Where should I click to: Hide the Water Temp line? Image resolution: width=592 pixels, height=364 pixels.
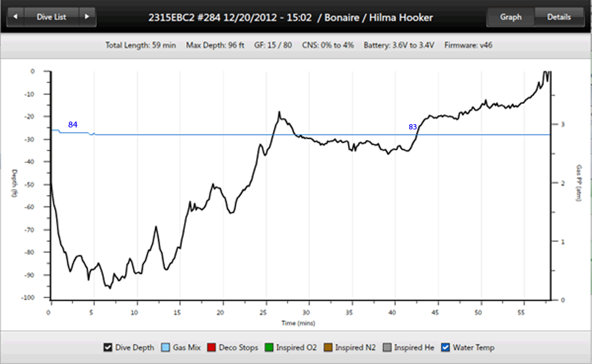click(445, 348)
